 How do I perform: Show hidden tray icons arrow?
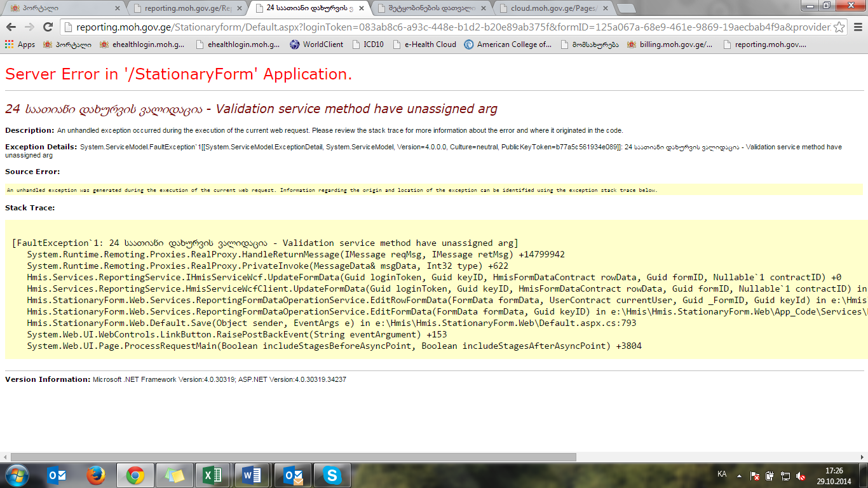(738, 475)
